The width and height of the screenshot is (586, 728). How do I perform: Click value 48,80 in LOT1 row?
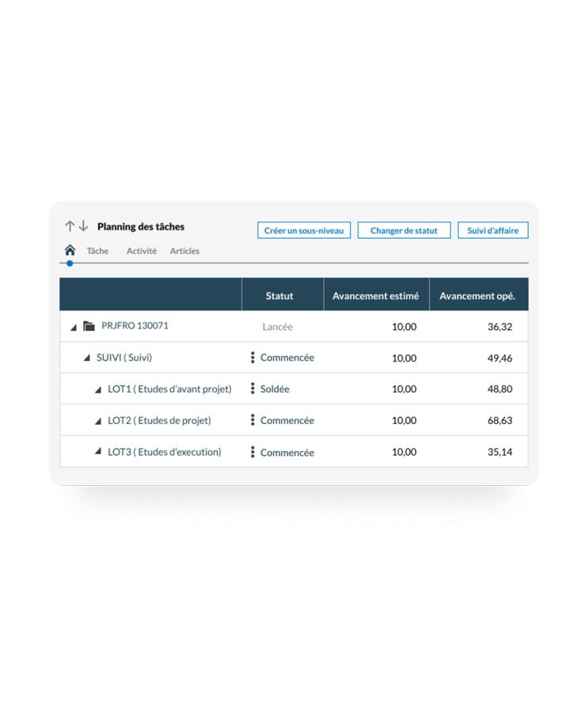click(x=500, y=389)
